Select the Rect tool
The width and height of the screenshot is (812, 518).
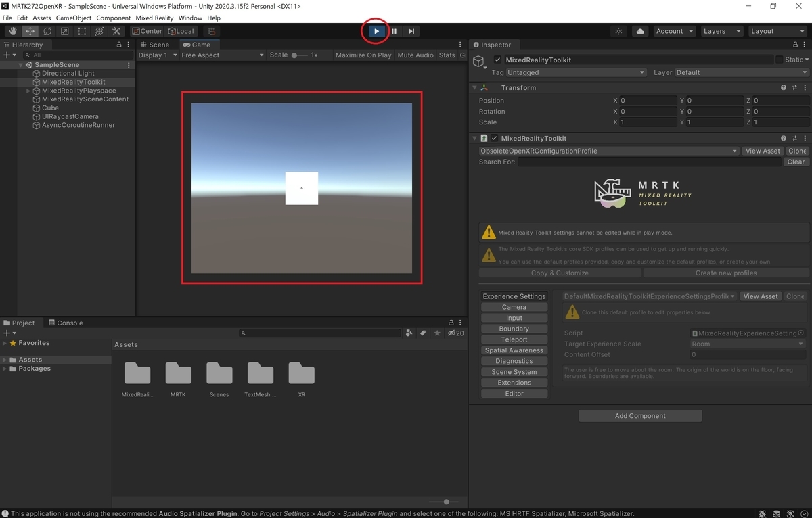(x=82, y=31)
